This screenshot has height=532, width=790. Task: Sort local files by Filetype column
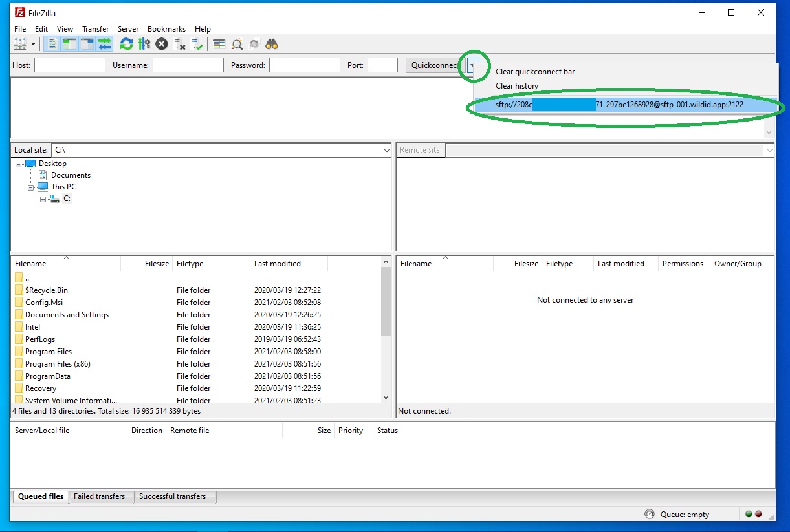[212, 264]
